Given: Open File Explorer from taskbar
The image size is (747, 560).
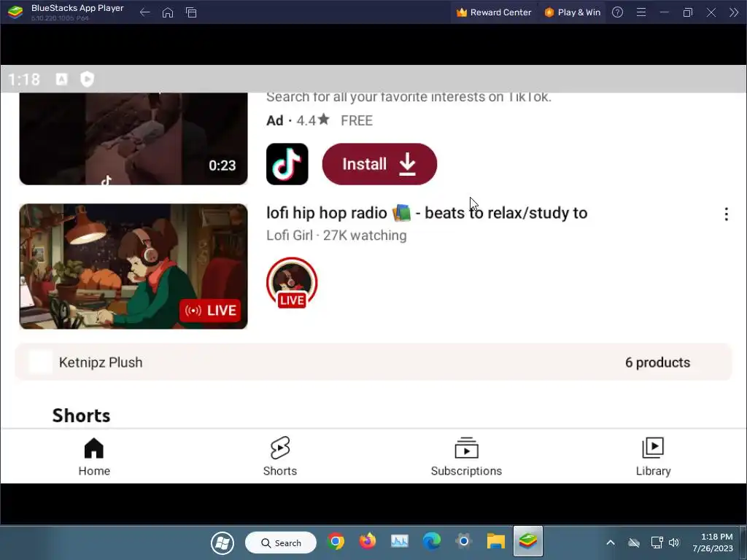Looking at the screenshot, I should click(495, 542).
